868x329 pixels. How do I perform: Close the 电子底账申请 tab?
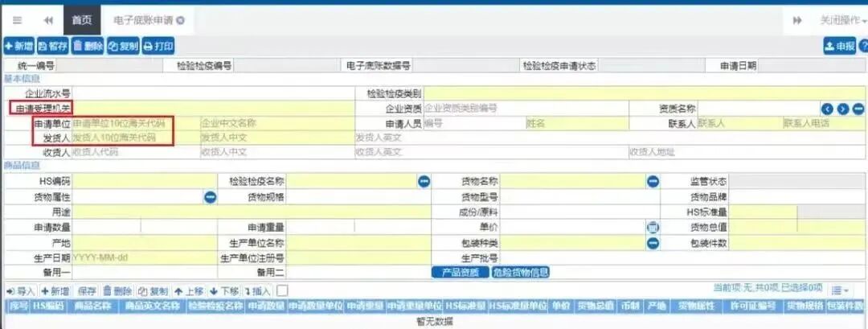tap(181, 20)
